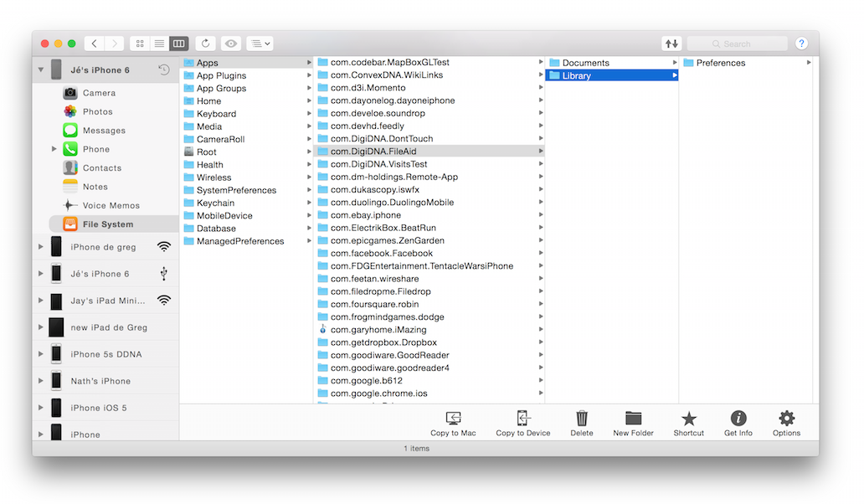This screenshot has height=504, width=864.
Task: Select the Apps folder
Action: [x=246, y=63]
